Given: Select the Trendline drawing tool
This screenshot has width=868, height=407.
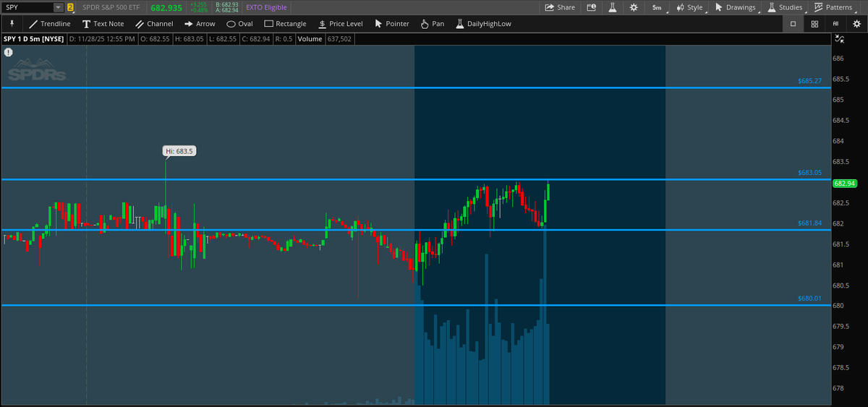Looking at the screenshot, I should (x=49, y=24).
